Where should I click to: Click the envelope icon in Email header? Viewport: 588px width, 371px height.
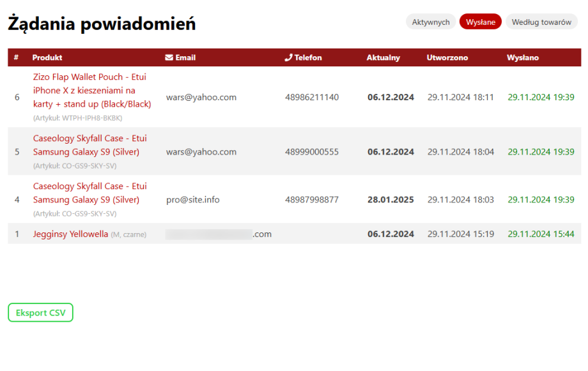coord(169,57)
